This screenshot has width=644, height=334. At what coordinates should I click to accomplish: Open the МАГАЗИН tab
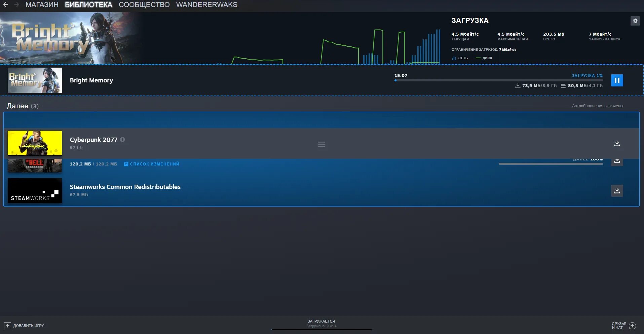click(42, 5)
